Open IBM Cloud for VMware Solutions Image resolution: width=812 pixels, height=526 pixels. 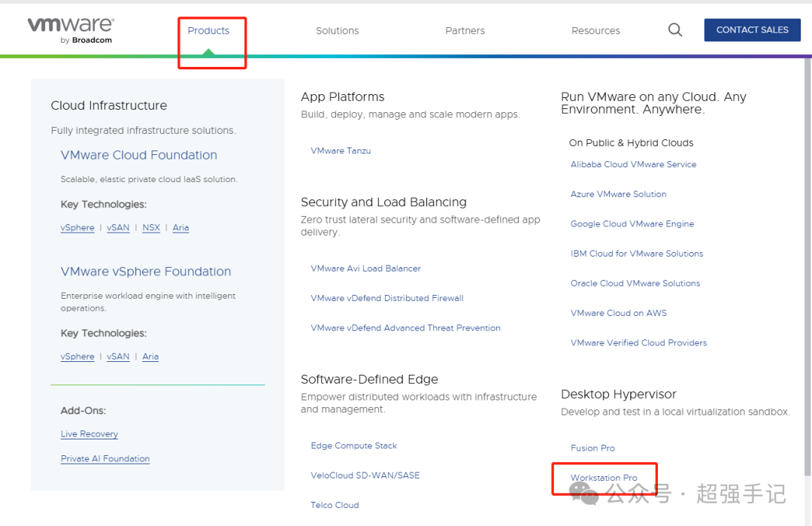coord(637,254)
